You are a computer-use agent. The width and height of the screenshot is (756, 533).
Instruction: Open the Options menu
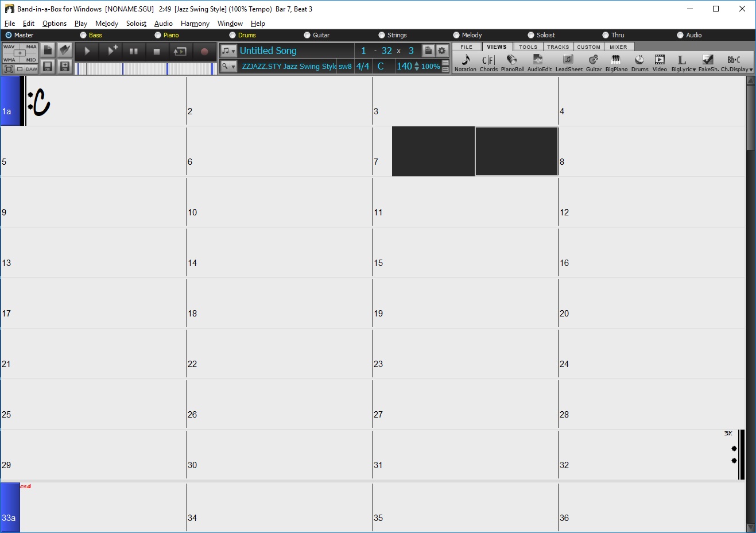[x=55, y=24]
